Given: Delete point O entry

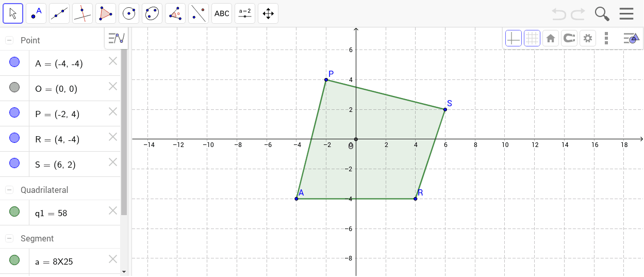Looking at the screenshot, I should coord(113,86).
